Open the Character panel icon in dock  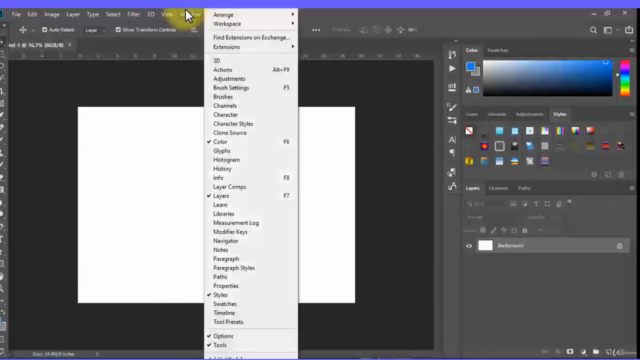click(452, 140)
